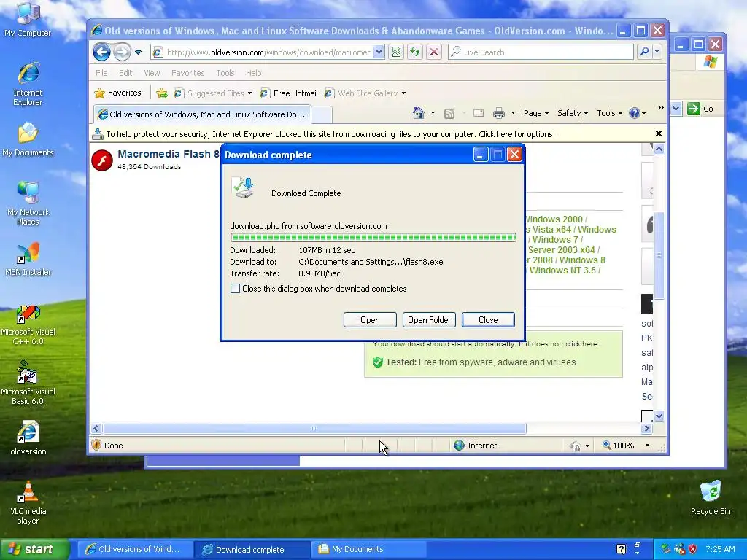Click the Macromedia Flash 8 heading link

coord(169,154)
